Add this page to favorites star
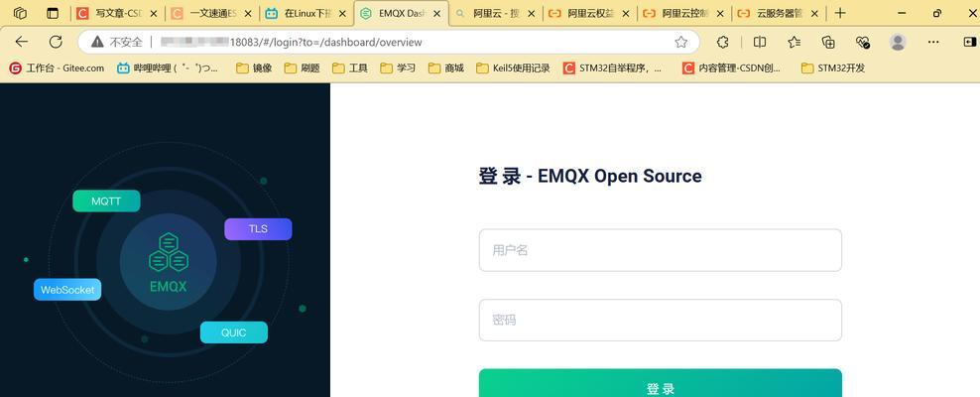Viewport: 980px width, 397px height. pos(680,42)
